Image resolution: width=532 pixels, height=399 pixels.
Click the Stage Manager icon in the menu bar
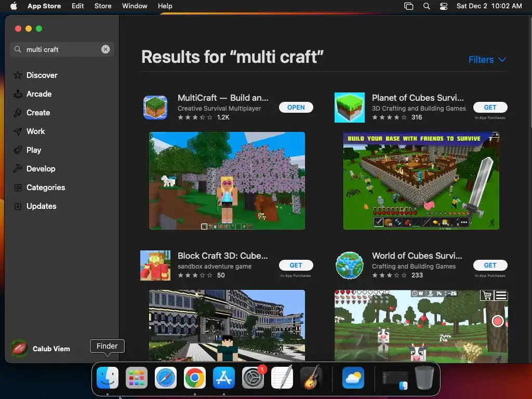click(408, 6)
